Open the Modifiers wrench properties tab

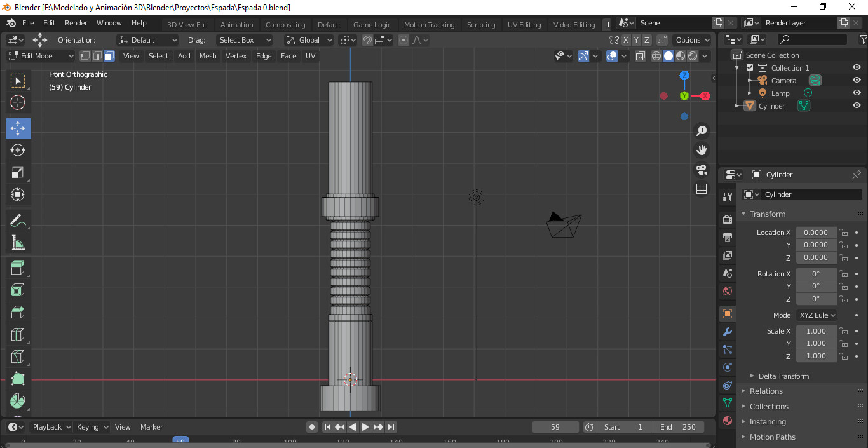coord(728,332)
